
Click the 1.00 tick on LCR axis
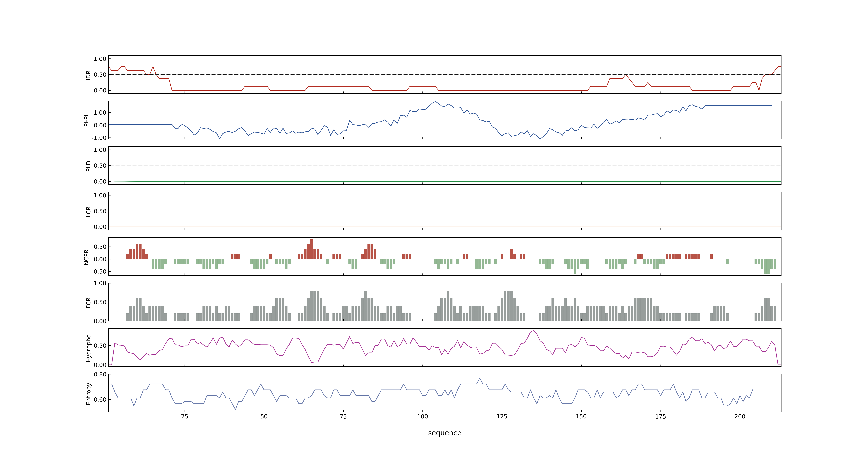point(100,195)
